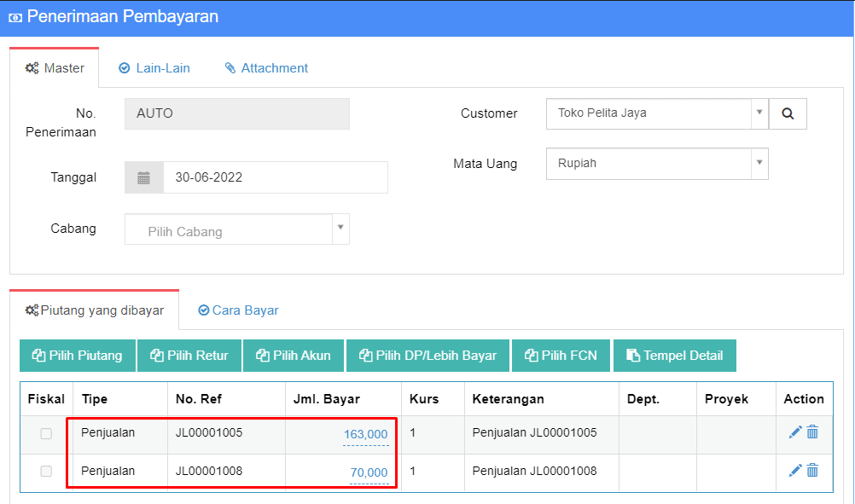The image size is (855, 504).
Task: Select the Piutang yang dibayar tab
Action: 95,310
